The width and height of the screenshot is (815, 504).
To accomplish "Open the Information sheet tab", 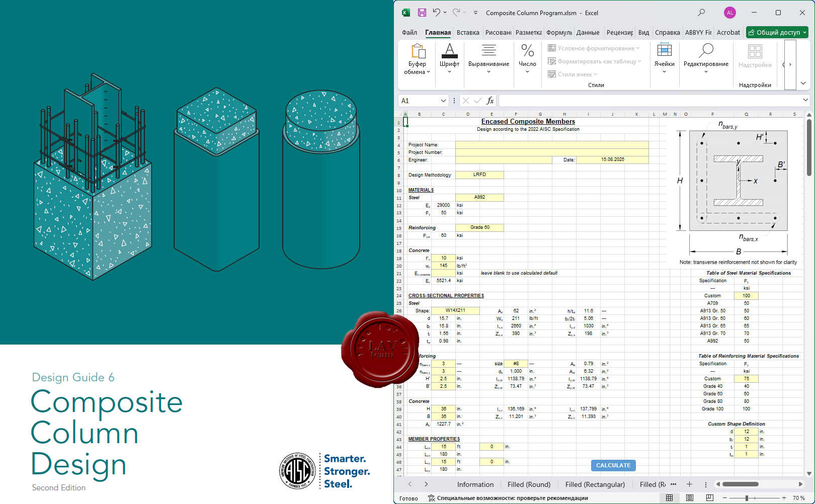I will 475,484.
